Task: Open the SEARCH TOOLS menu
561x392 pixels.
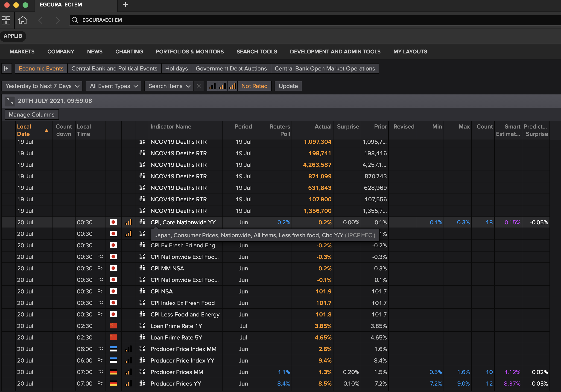Action: point(257,52)
